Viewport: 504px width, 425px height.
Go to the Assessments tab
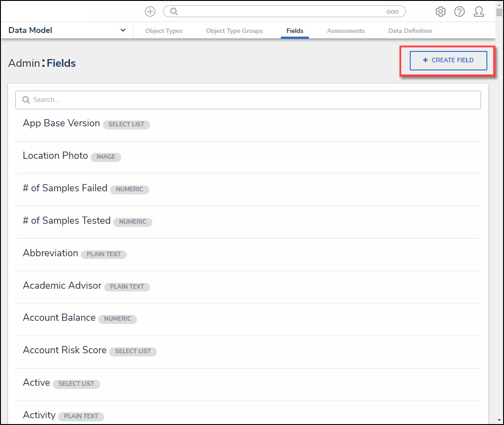pyautogui.click(x=346, y=31)
